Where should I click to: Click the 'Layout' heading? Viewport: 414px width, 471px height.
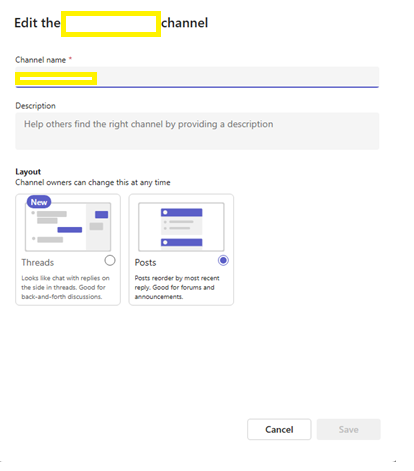tap(28, 172)
